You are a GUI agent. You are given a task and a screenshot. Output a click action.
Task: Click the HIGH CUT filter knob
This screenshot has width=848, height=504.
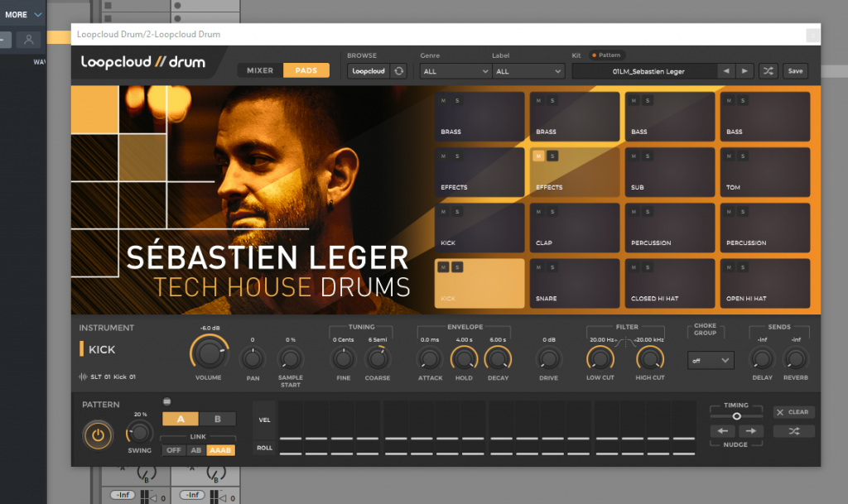[x=650, y=358]
